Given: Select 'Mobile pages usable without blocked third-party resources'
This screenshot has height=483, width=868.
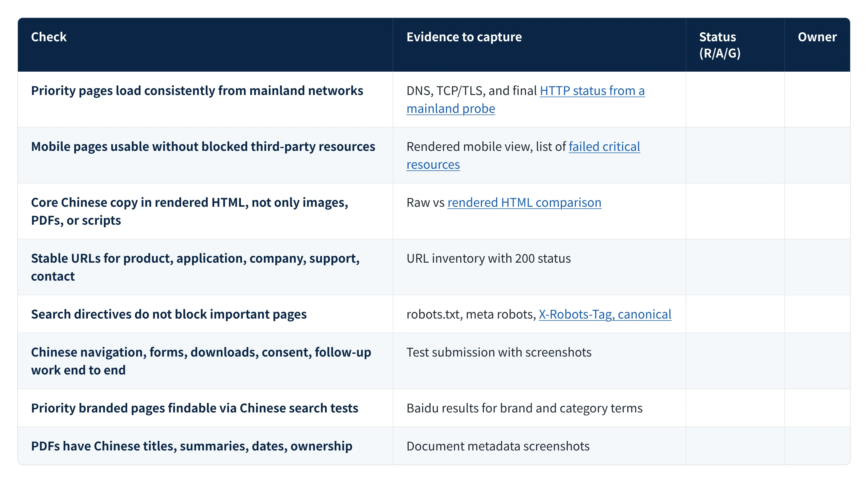Looking at the screenshot, I should click(x=203, y=147).
